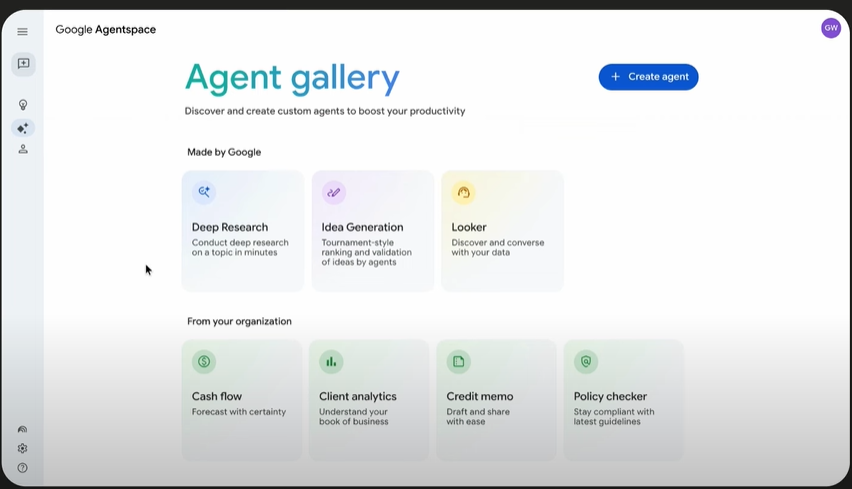Screen dimensions: 852x489
Task: Open the settings gear in sidebar
Action: [22, 448]
